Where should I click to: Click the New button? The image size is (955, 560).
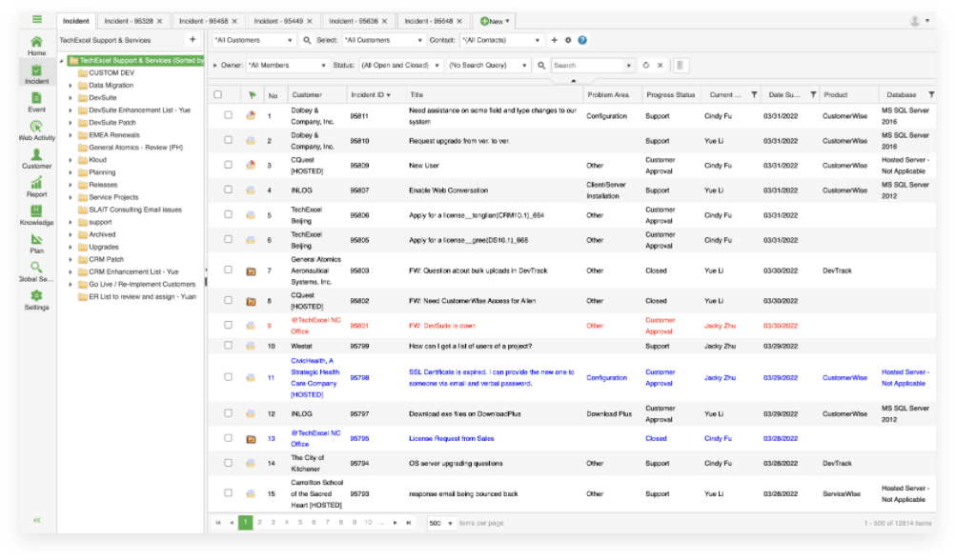pos(495,21)
